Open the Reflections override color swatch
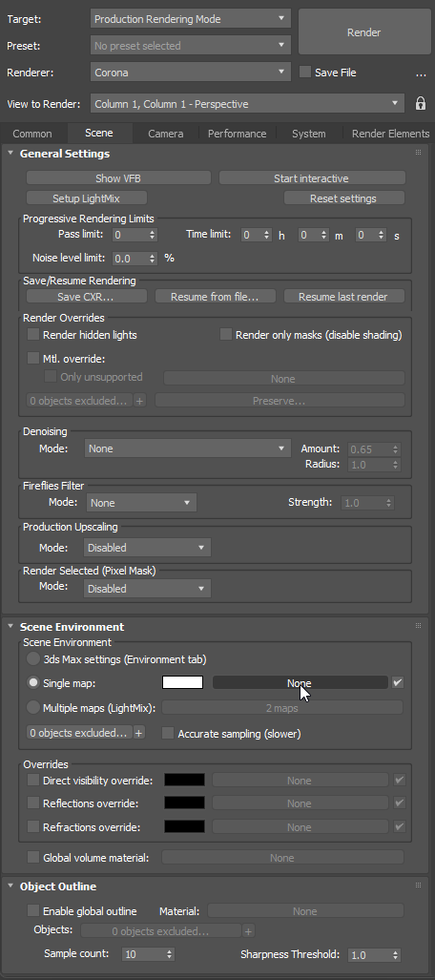 point(184,803)
